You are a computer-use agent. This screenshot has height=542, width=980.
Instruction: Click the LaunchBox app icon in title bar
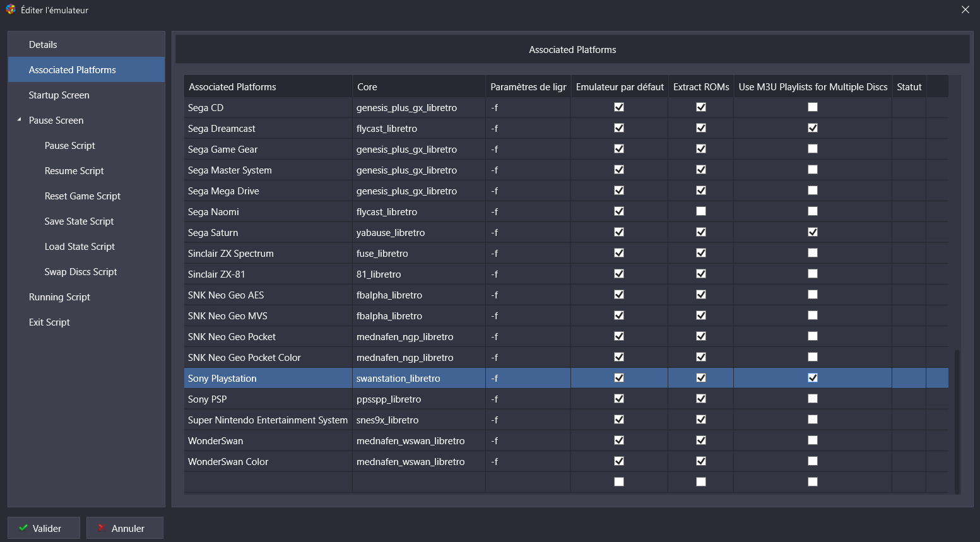pyautogui.click(x=11, y=9)
